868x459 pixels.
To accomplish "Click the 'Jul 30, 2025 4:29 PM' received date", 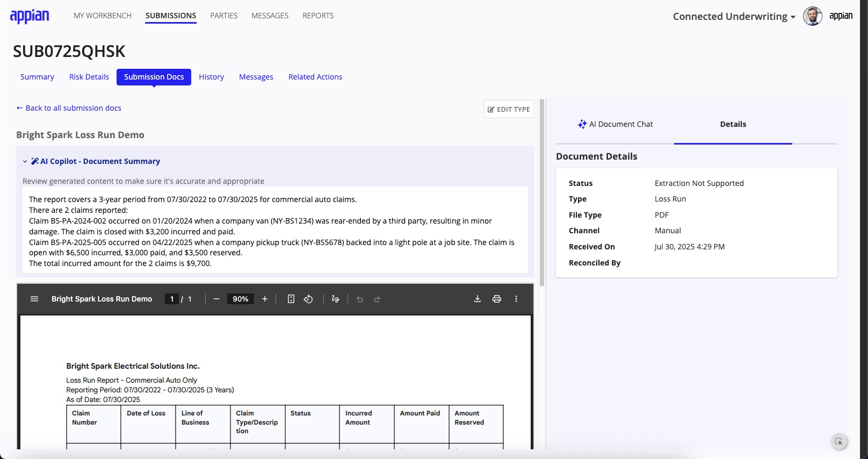I will point(690,247).
